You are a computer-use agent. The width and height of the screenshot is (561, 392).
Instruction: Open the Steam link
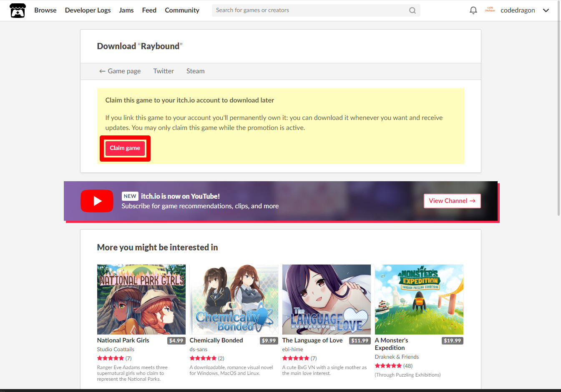[x=196, y=71]
